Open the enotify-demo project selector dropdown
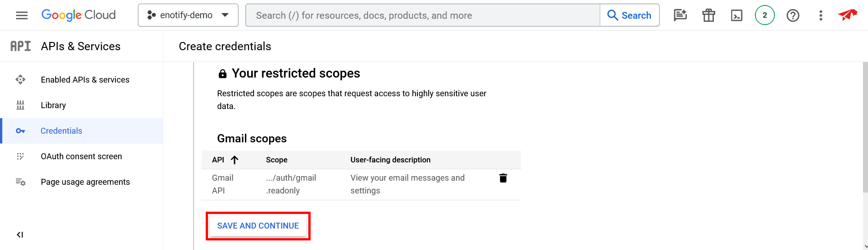The height and width of the screenshot is (250, 868). (x=188, y=15)
